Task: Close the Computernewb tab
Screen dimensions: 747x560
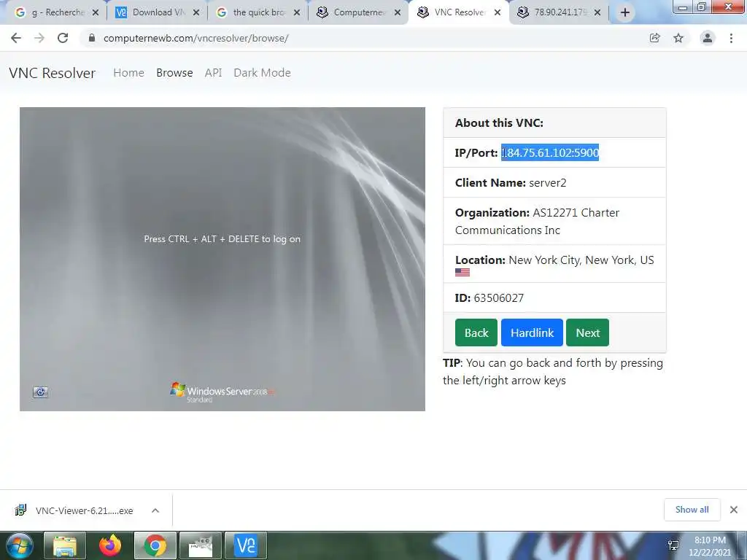Action: click(x=398, y=13)
